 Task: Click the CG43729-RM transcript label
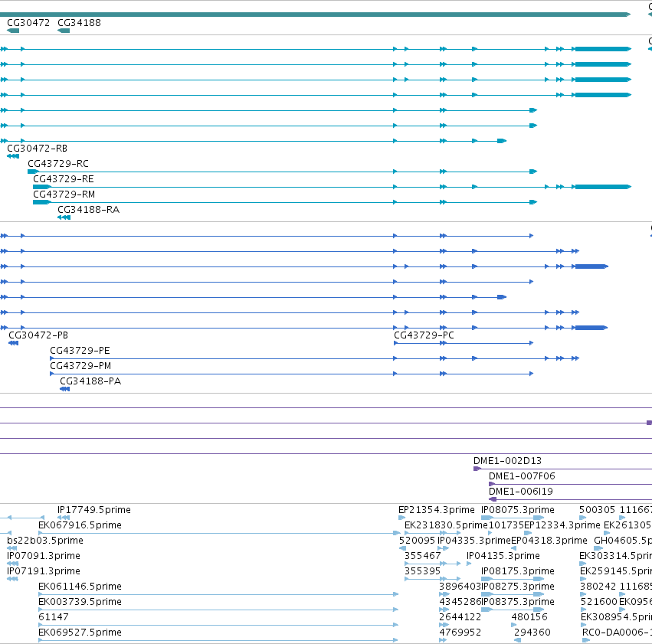pos(64,195)
